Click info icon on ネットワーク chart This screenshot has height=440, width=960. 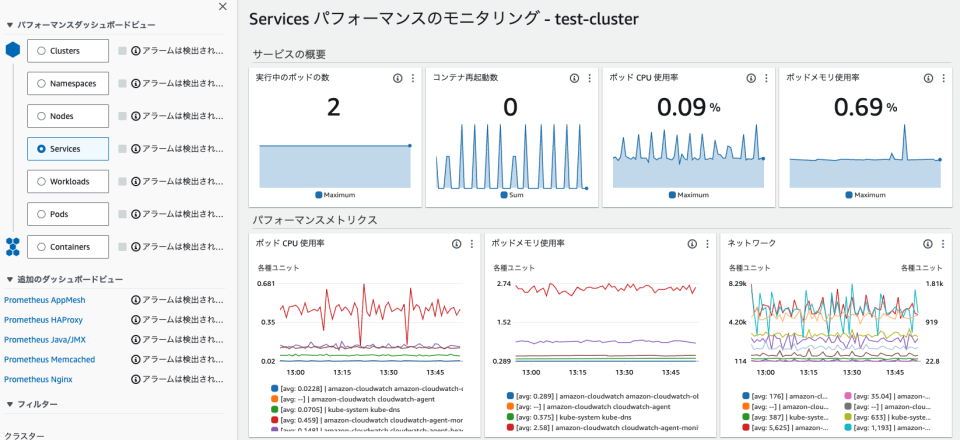[928, 244]
